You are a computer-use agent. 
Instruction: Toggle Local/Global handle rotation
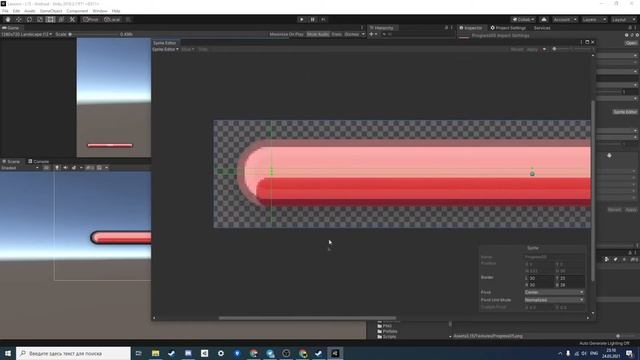pyautogui.click(x=112, y=19)
